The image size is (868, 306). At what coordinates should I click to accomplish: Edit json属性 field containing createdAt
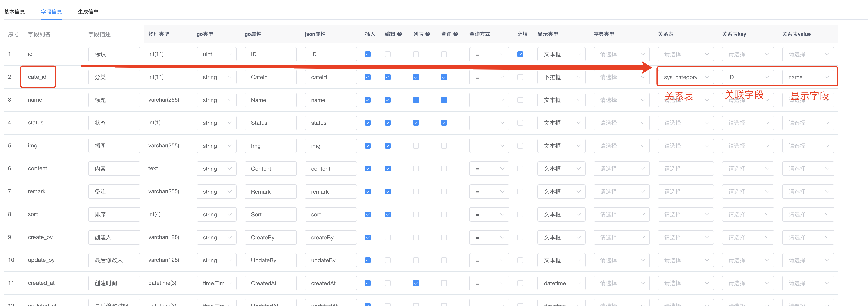(x=331, y=283)
